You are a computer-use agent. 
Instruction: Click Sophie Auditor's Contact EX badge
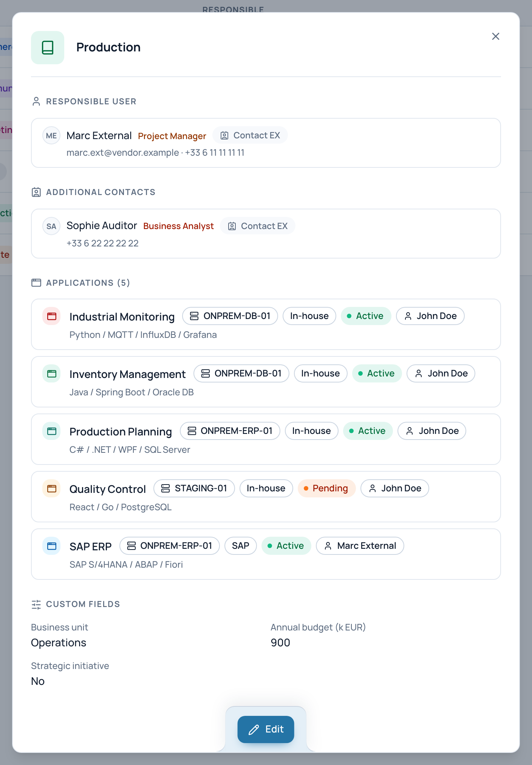(258, 226)
